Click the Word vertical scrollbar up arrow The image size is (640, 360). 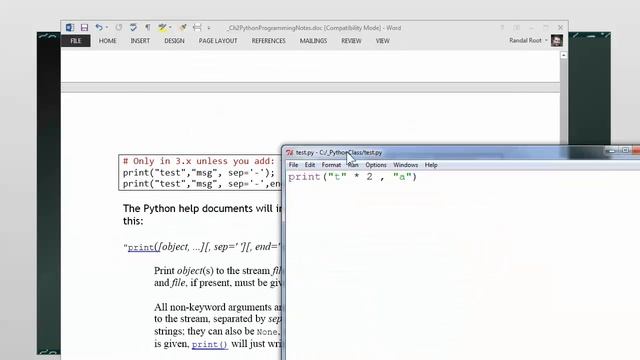(564, 55)
